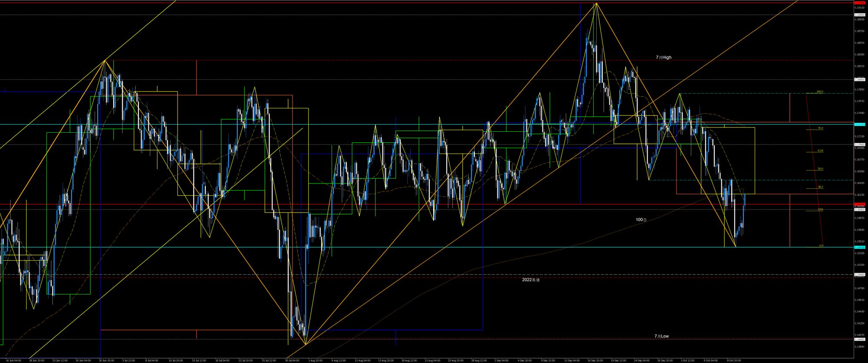Select the Fibonacci 76.4 level label
This screenshot has height=363, width=868.
(x=820, y=128)
